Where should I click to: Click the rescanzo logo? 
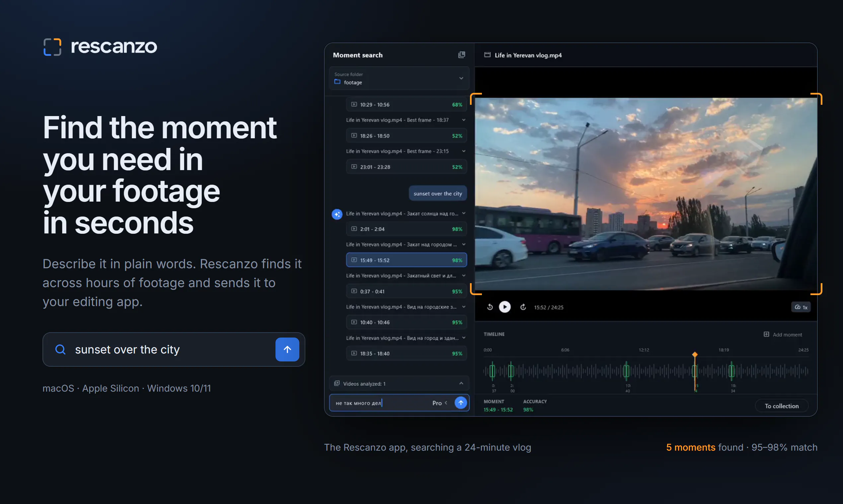[100, 46]
